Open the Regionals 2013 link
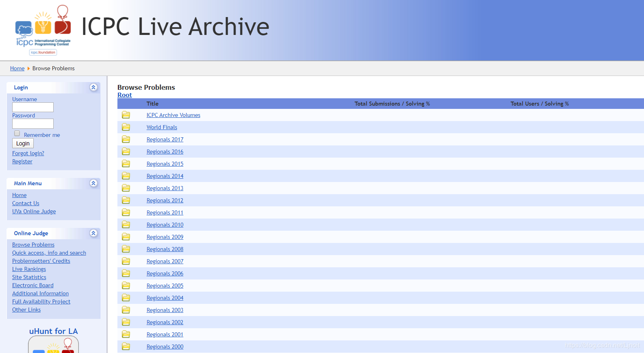Viewport: 644px width, 353px height. point(165,188)
